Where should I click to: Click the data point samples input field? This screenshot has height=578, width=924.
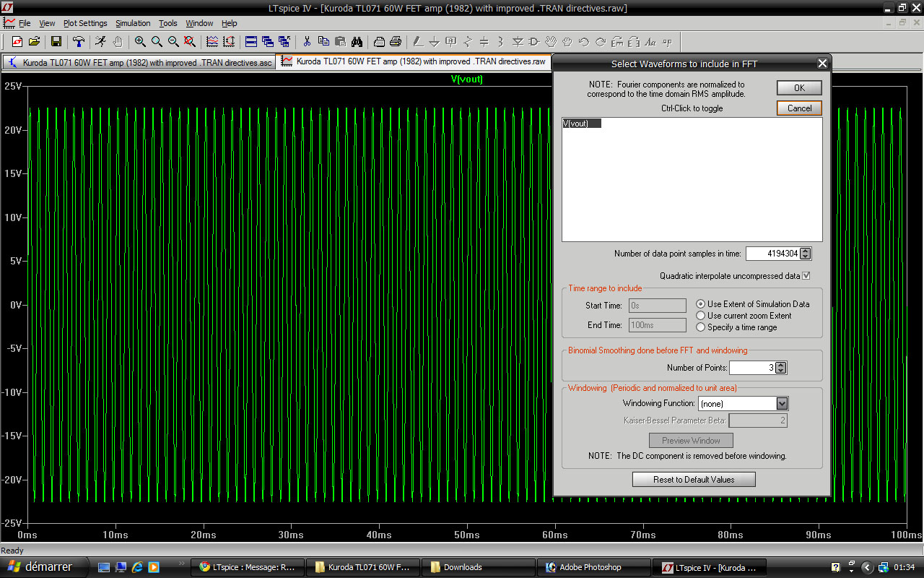point(772,254)
